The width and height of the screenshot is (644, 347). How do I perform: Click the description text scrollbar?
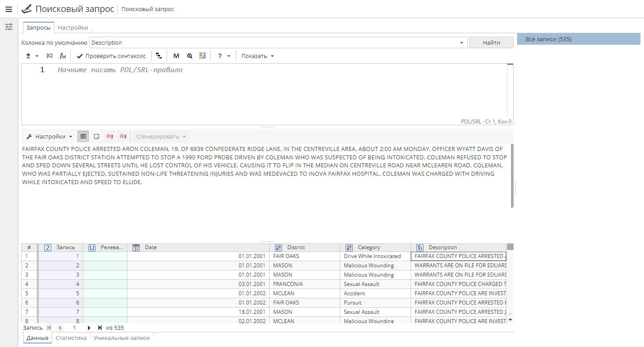click(x=512, y=175)
